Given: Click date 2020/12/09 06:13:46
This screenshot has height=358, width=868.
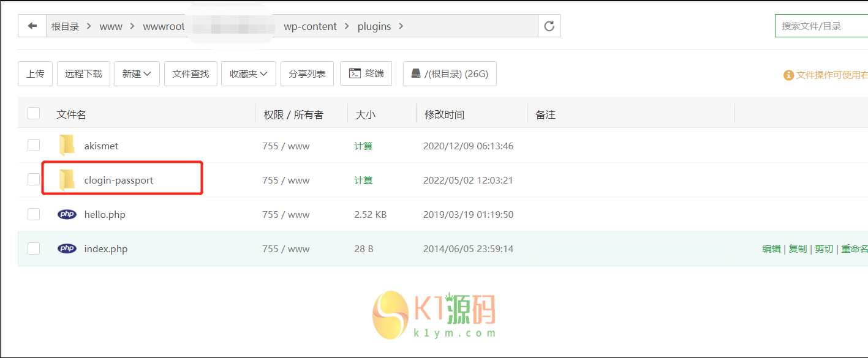Looking at the screenshot, I should pos(468,146).
